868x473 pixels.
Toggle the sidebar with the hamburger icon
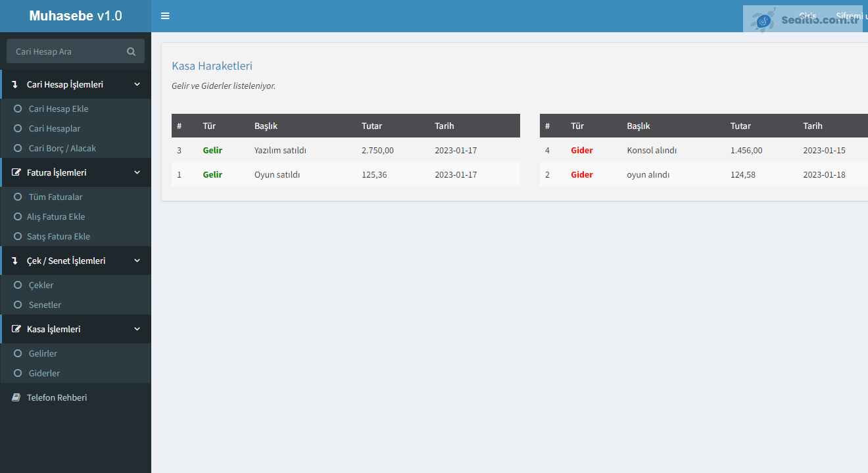165,16
